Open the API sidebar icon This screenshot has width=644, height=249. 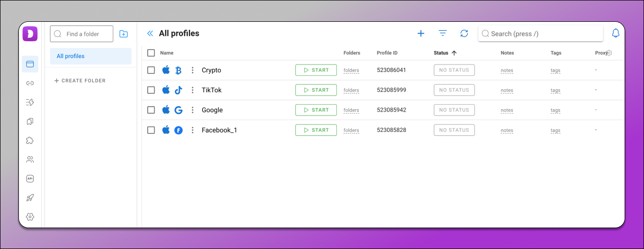30,179
